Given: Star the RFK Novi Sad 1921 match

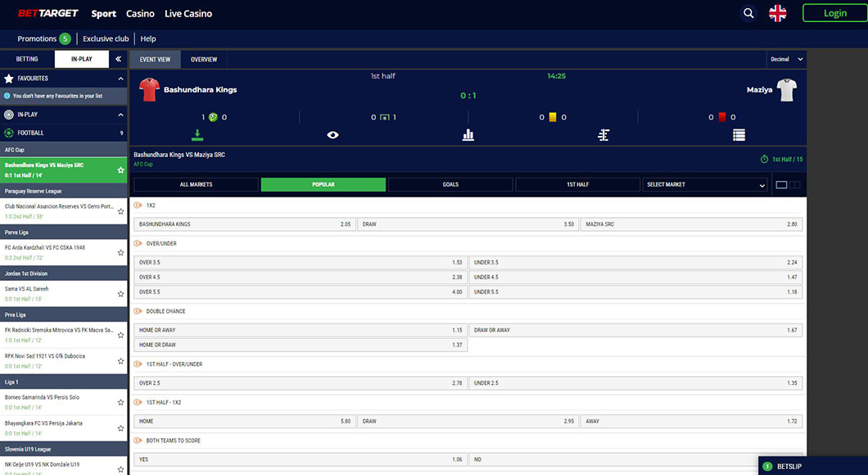Looking at the screenshot, I should 120,361.
